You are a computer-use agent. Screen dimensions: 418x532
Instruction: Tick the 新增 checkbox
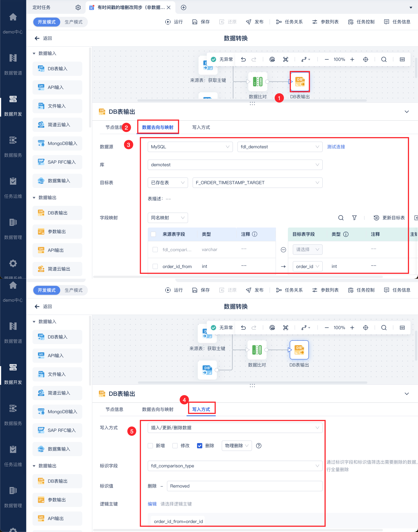coord(150,446)
